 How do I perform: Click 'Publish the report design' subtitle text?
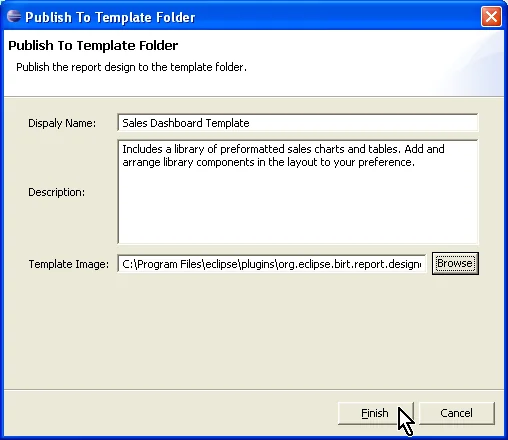click(131, 67)
